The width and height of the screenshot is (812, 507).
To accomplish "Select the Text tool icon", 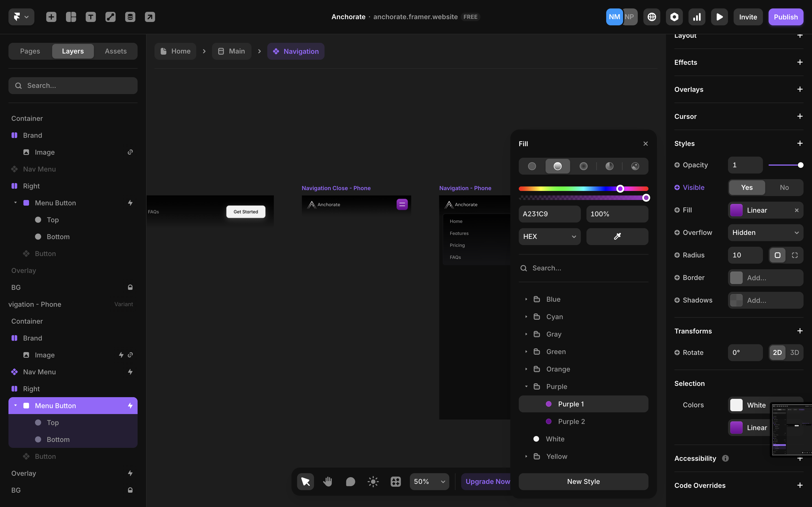I will [91, 17].
